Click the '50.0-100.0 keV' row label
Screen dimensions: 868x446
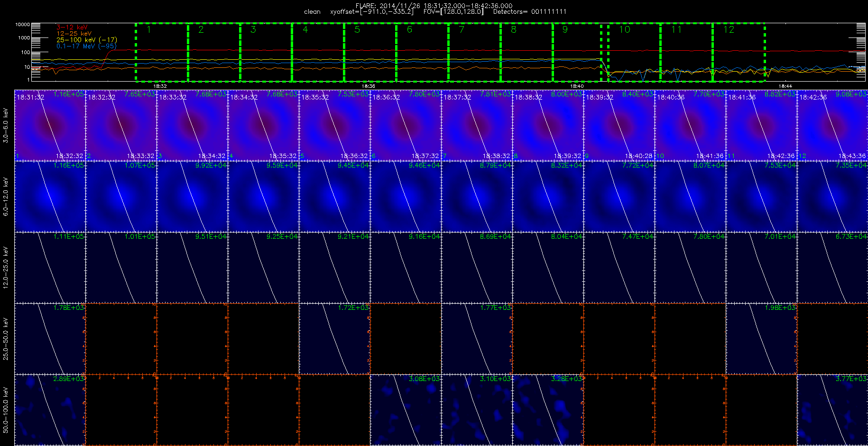coord(6,410)
